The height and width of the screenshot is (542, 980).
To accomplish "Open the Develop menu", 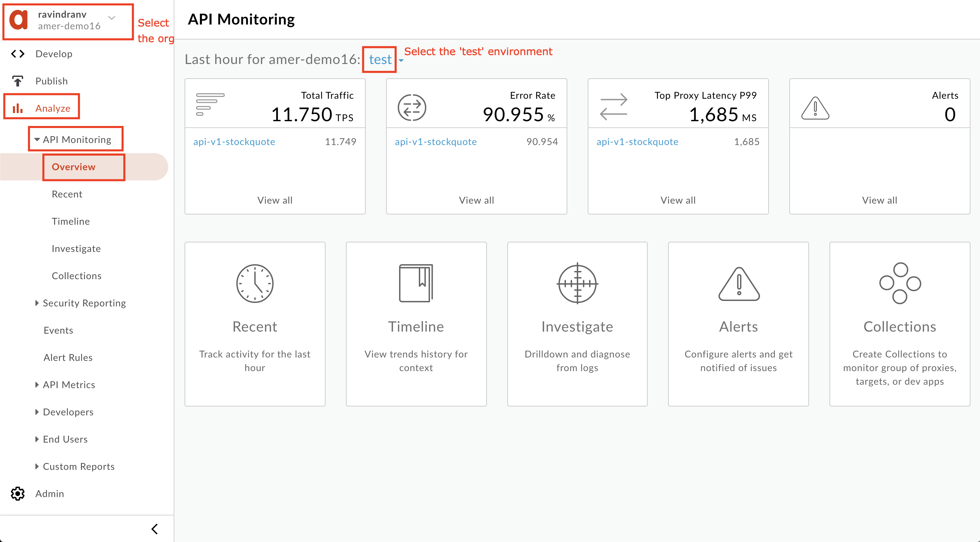I will point(54,54).
